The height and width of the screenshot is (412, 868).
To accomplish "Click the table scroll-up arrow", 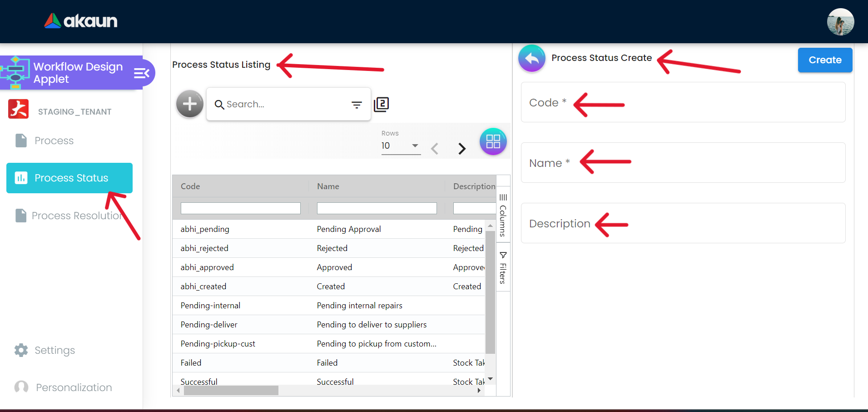I will (x=490, y=226).
